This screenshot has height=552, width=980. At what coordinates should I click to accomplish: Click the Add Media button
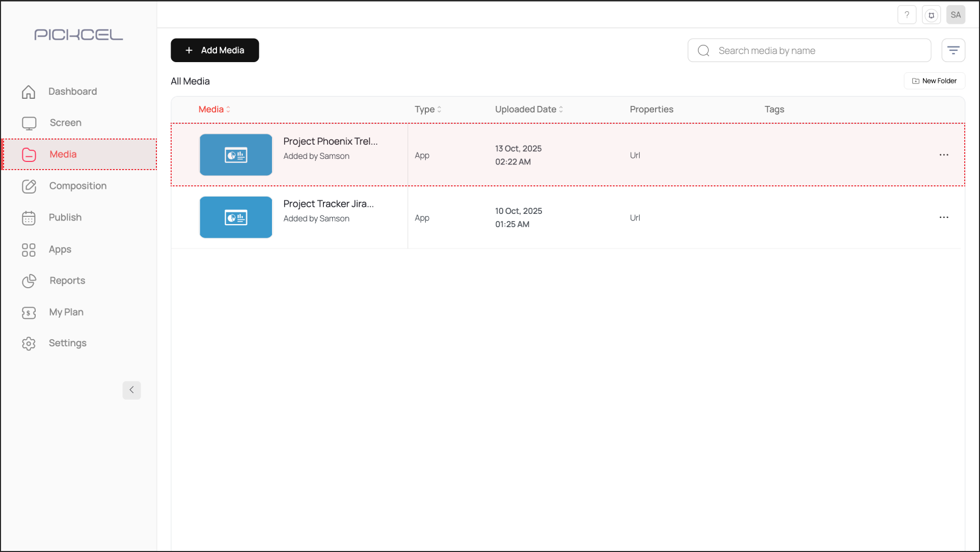pos(214,50)
